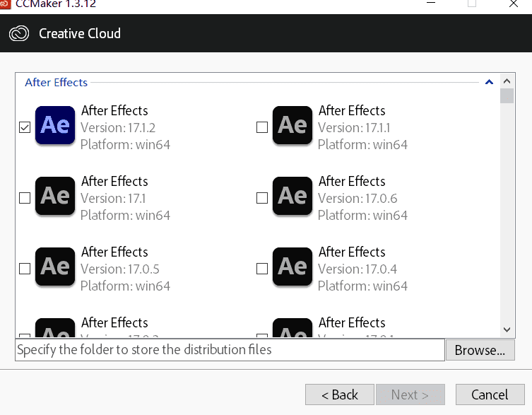
Task: Click the 'Version: 17.0.5' text
Action: (120, 269)
